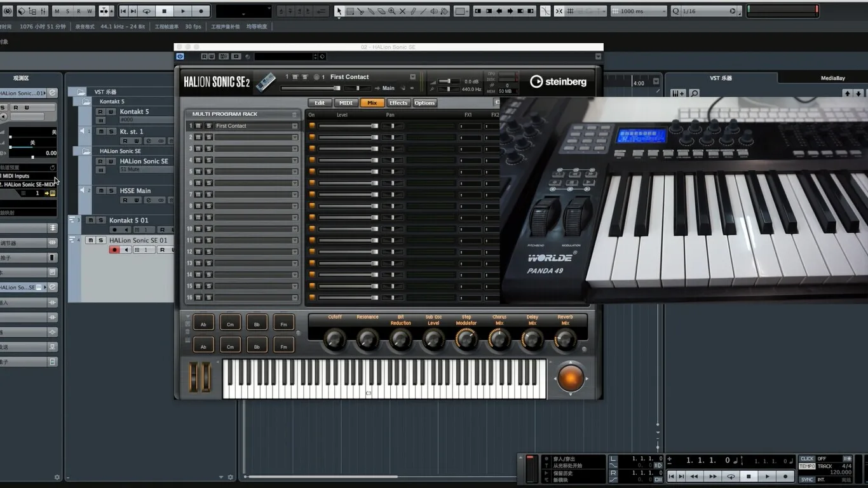Open the 1000 ms grid dropdown
This screenshot has height=488, width=868.
point(639,11)
